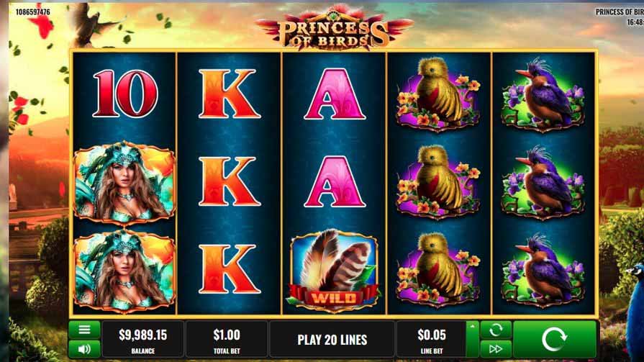Enable turbo mode with the fast-forward icon
Image resolution: width=644 pixels, height=362 pixels.
(x=496, y=349)
